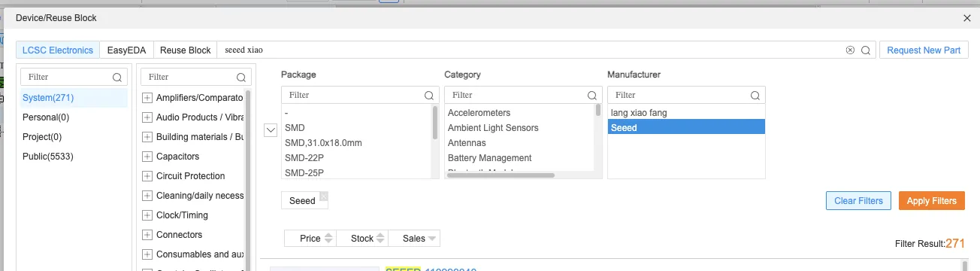Select System(271) library source
980x271 pixels.
coord(74,98)
